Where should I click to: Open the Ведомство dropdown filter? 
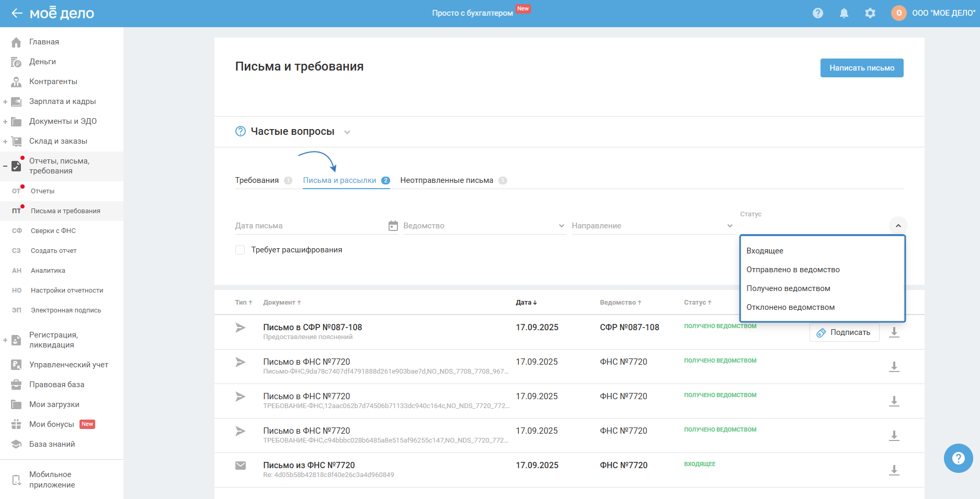tap(484, 226)
